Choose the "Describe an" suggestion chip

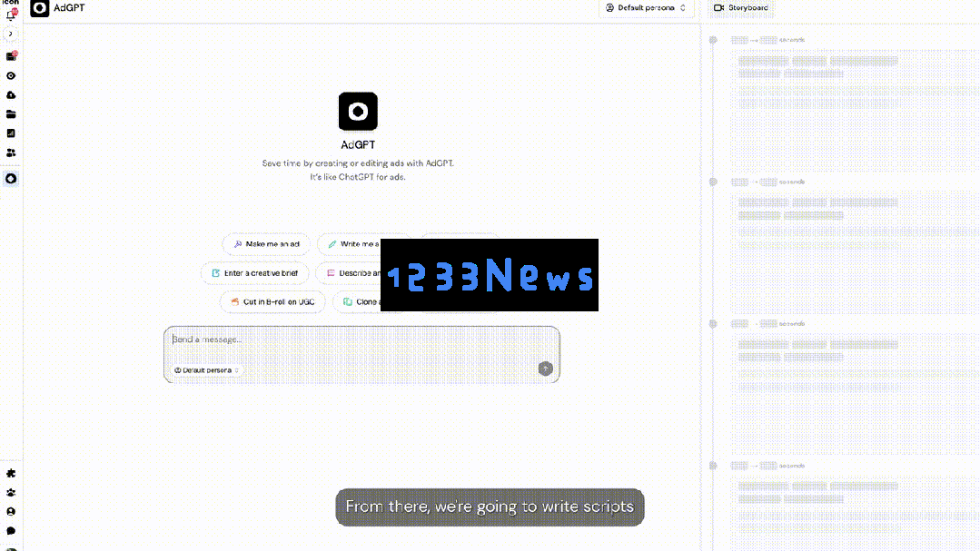[x=349, y=273]
